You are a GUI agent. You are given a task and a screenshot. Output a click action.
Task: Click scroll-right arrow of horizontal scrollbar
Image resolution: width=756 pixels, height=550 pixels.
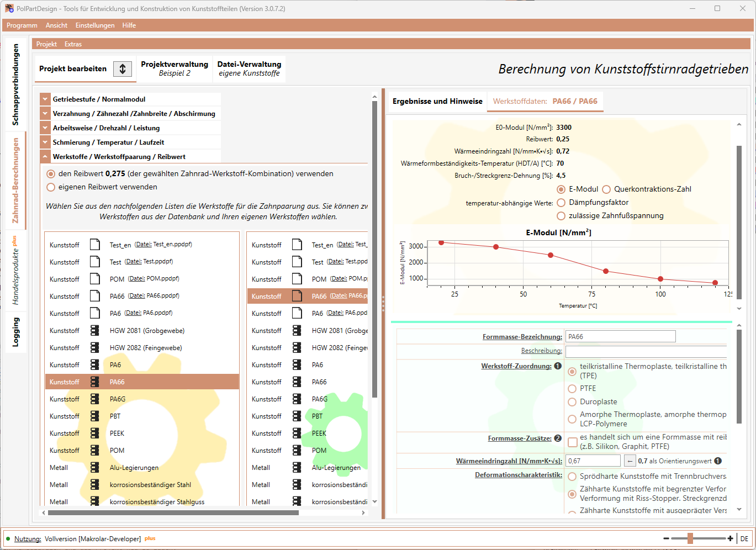363,512
